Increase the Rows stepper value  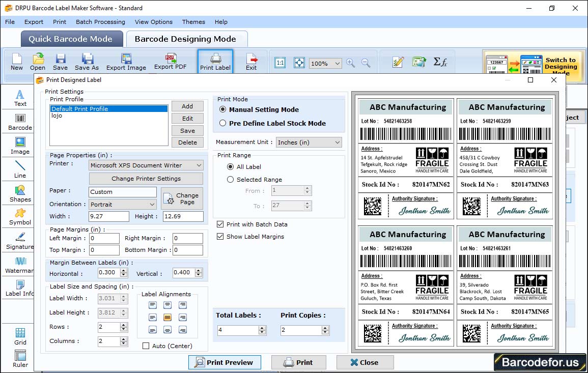click(124, 325)
